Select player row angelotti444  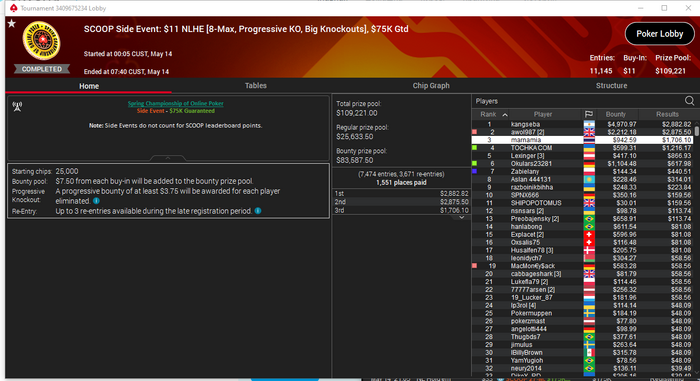click(583, 329)
